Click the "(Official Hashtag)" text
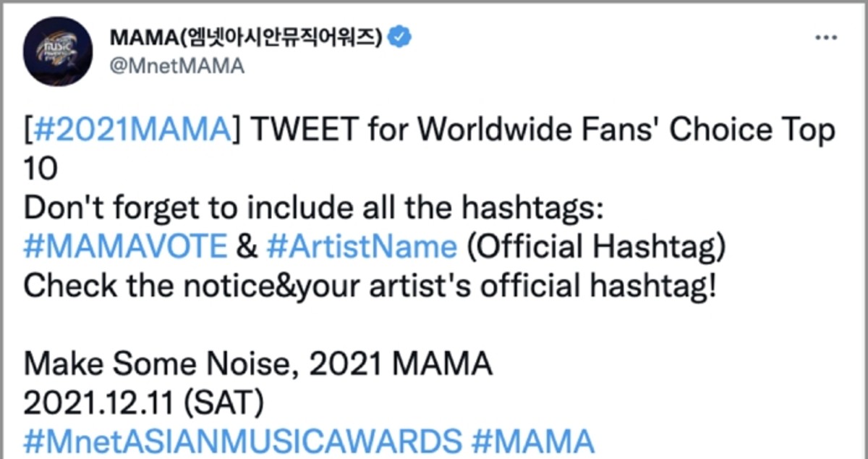This screenshot has height=459, width=868. pyautogui.click(x=595, y=247)
